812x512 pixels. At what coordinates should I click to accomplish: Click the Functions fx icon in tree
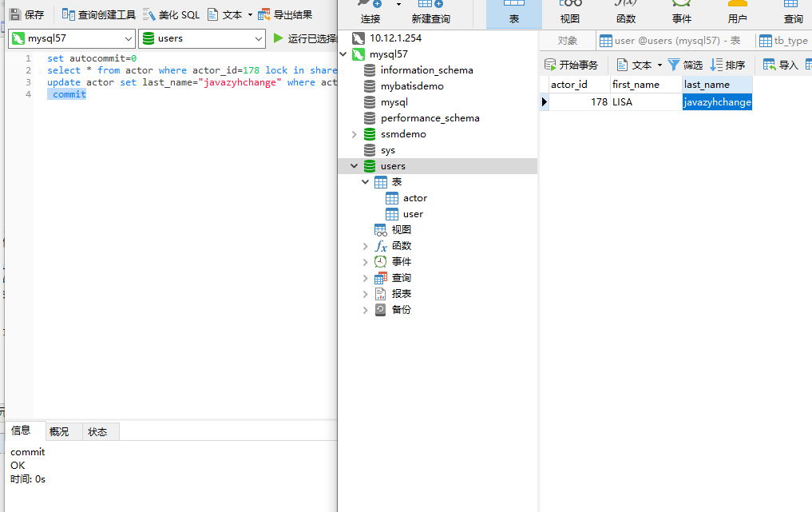point(381,246)
